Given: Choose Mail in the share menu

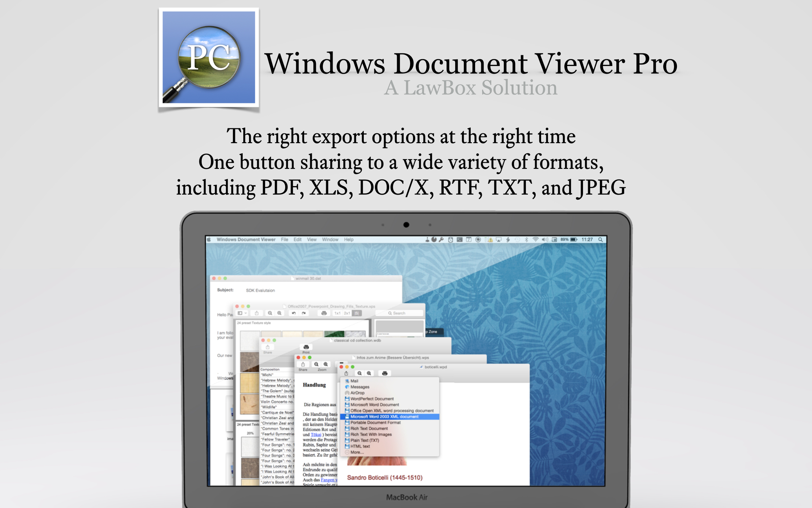Looking at the screenshot, I should pos(390,381).
